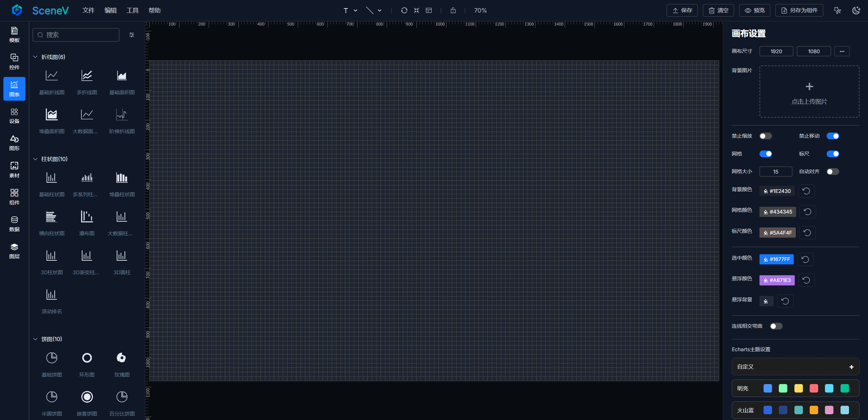
Task: Expand the 自定义 theme plus button
Action: tap(851, 367)
